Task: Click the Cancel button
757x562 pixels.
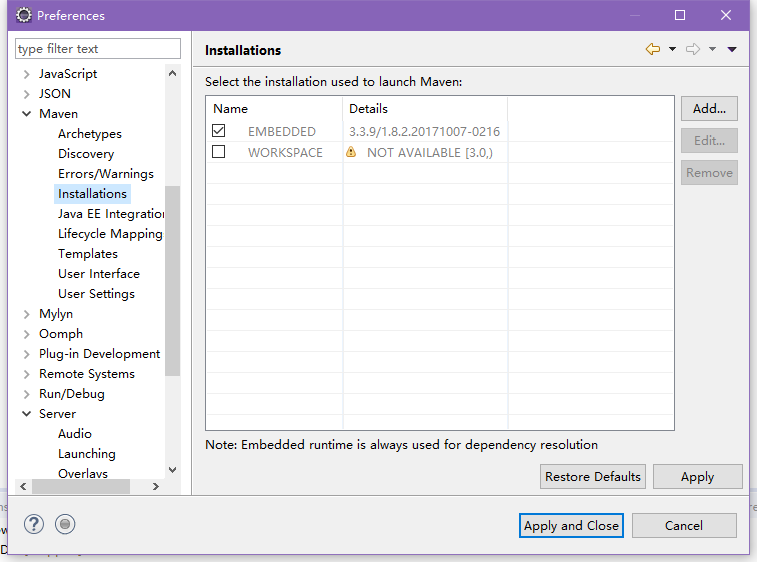Action: point(684,525)
